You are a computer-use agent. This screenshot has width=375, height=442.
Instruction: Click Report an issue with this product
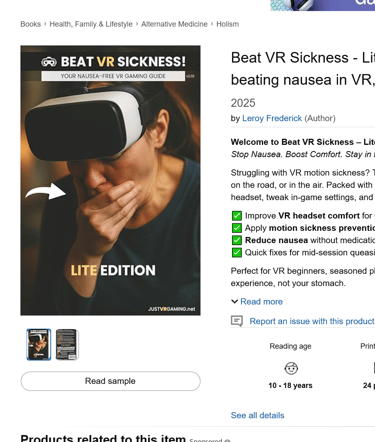point(312,321)
